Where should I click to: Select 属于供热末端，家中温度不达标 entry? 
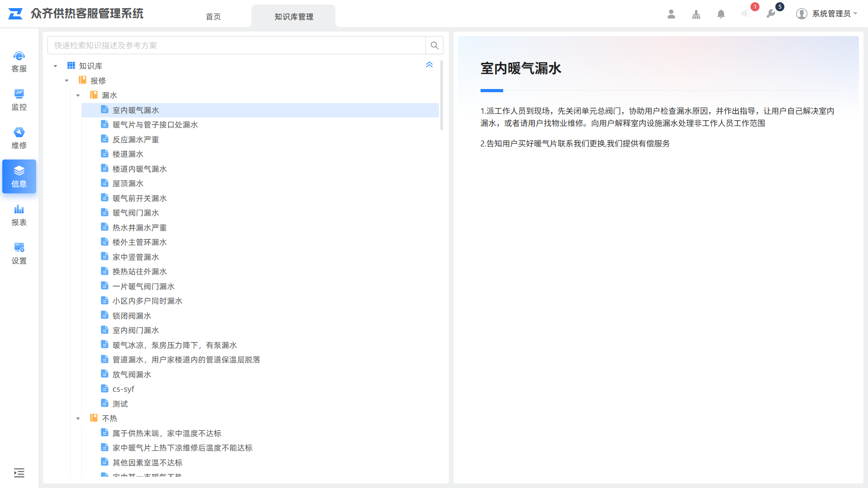(x=167, y=433)
